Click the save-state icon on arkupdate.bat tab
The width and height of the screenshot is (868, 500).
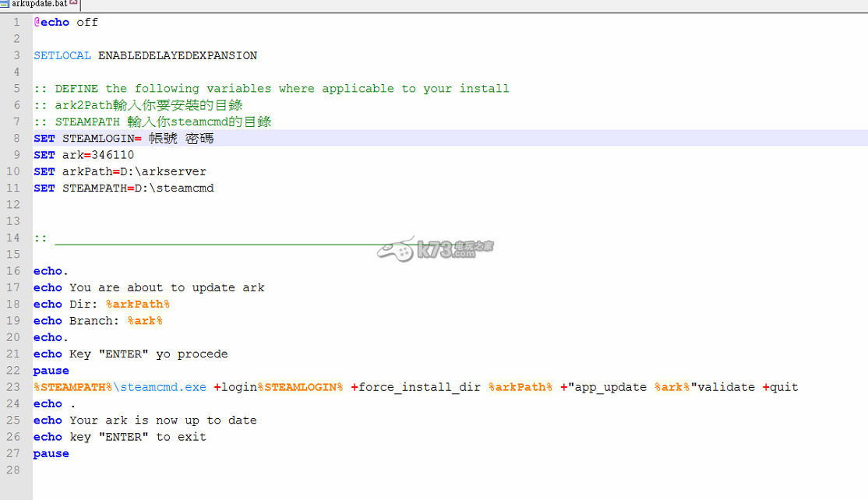pyautogui.click(x=5, y=4)
